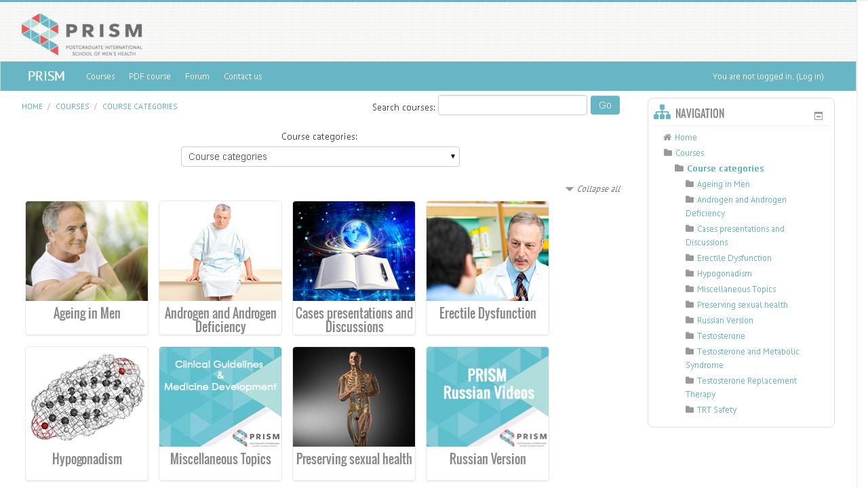
Task: Select Courses in navigation tree
Action: click(690, 153)
